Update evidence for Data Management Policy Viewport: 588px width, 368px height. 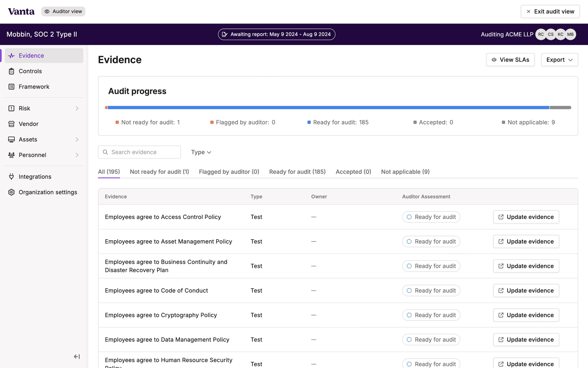coord(526,339)
